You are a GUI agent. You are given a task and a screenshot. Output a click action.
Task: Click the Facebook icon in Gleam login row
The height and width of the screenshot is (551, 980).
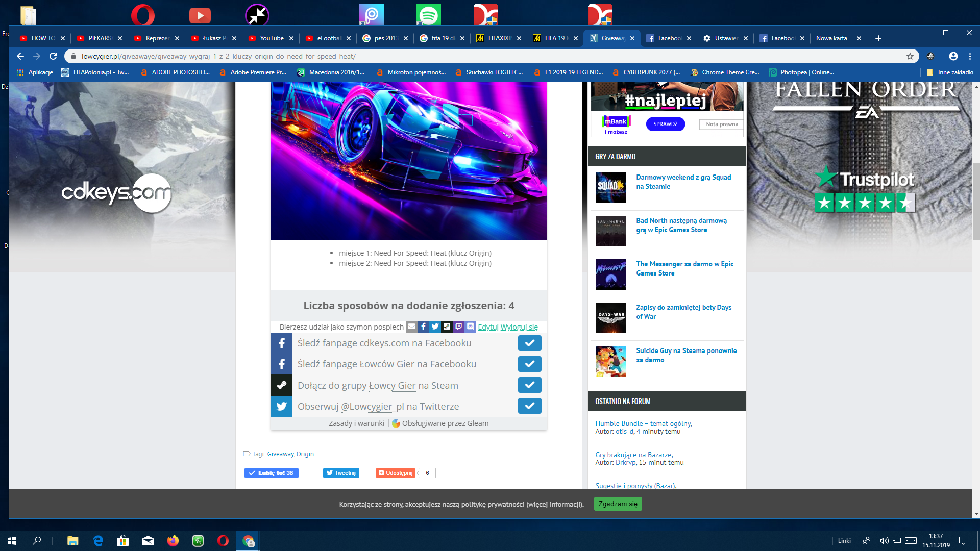point(423,327)
